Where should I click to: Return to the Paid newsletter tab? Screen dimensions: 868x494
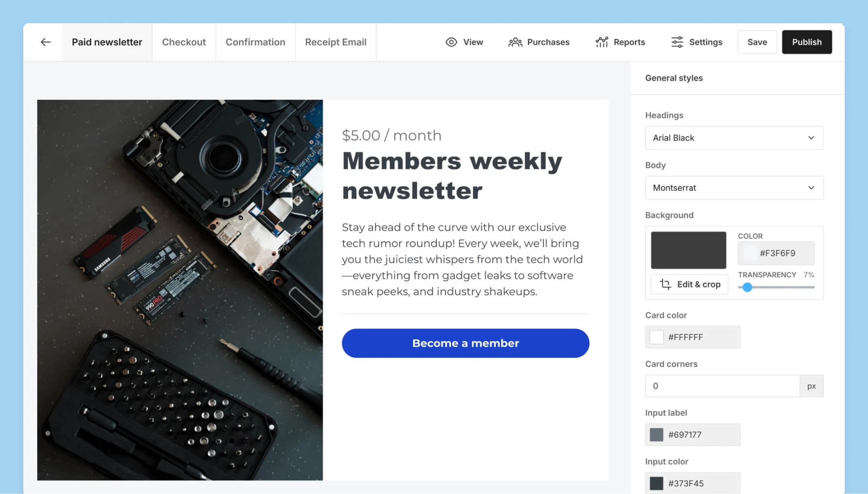pyautogui.click(x=107, y=42)
